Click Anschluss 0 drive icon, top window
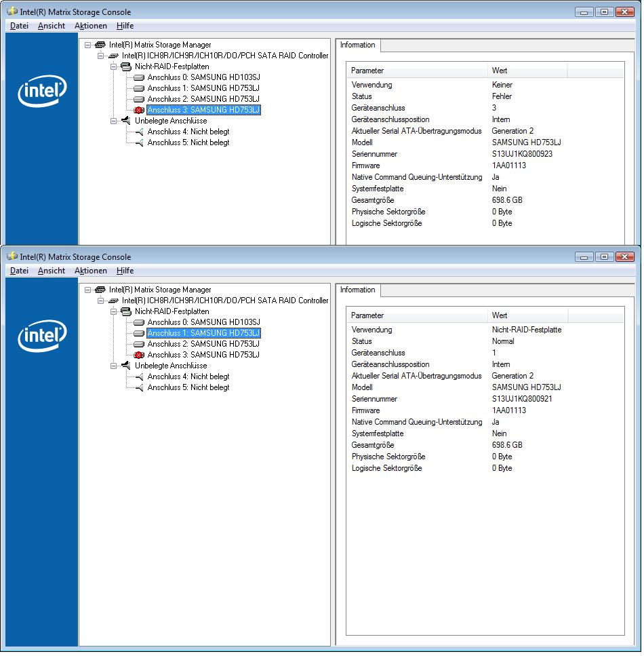The height and width of the screenshot is (656, 644). (139, 77)
